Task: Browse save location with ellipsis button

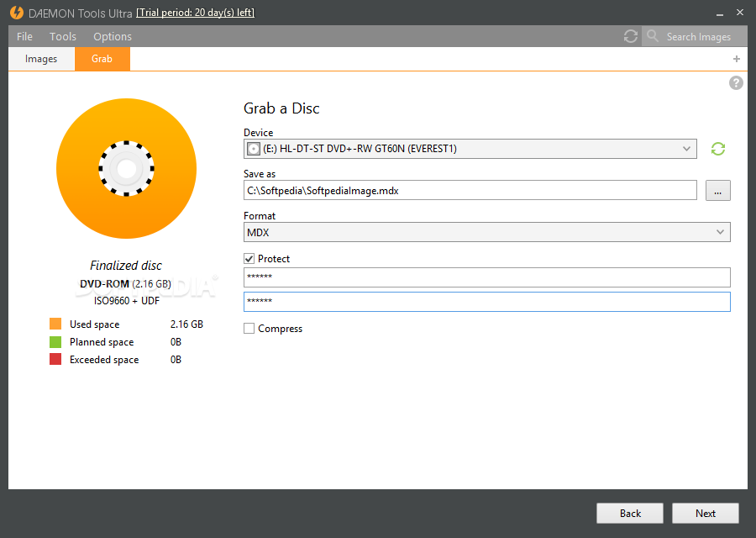Action: (x=718, y=191)
